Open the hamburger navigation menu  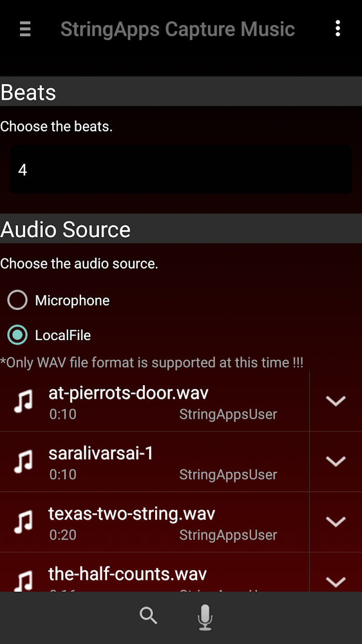(x=25, y=29)
